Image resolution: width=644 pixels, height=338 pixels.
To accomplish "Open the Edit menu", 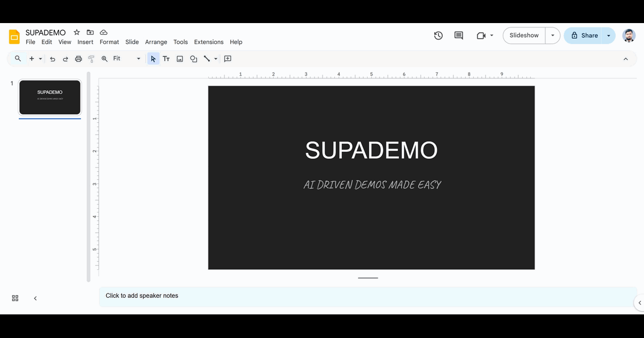I will (47, 42).
